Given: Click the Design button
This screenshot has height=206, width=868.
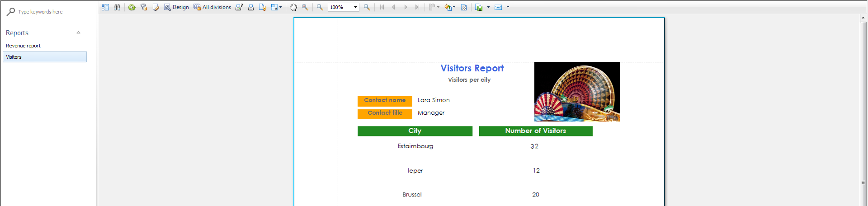Looking at the screenshot, I should point(176,7).
